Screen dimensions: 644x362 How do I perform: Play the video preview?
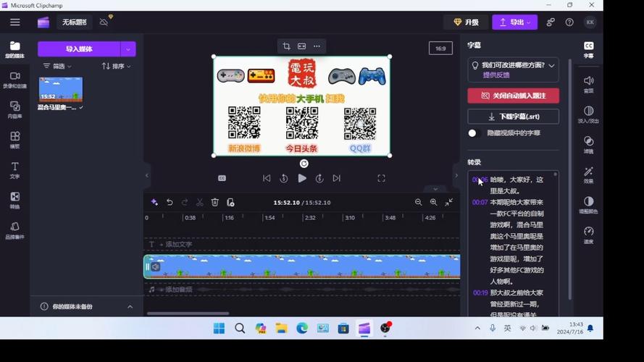pos(302,178)
